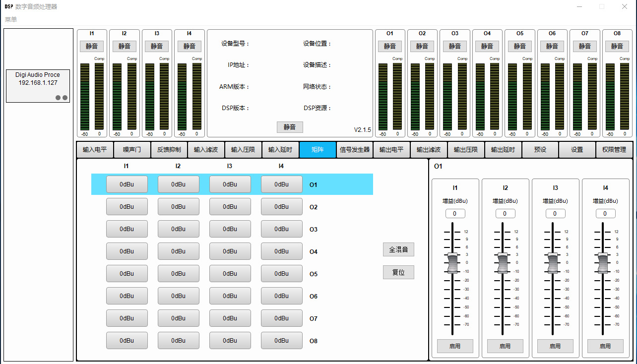Screen dimensions: 637x364
Task: Click the 全混音 button
Action: click(x=398, y=249)
